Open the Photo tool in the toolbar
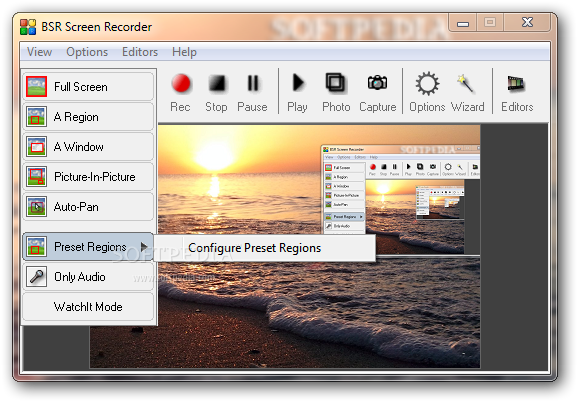 [x=336, y=92]
